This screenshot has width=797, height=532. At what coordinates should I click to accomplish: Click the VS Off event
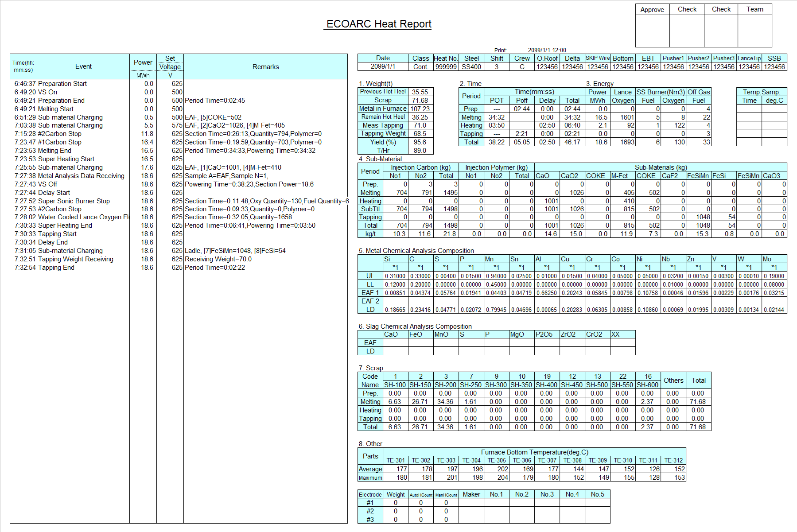tap(48, 184)
